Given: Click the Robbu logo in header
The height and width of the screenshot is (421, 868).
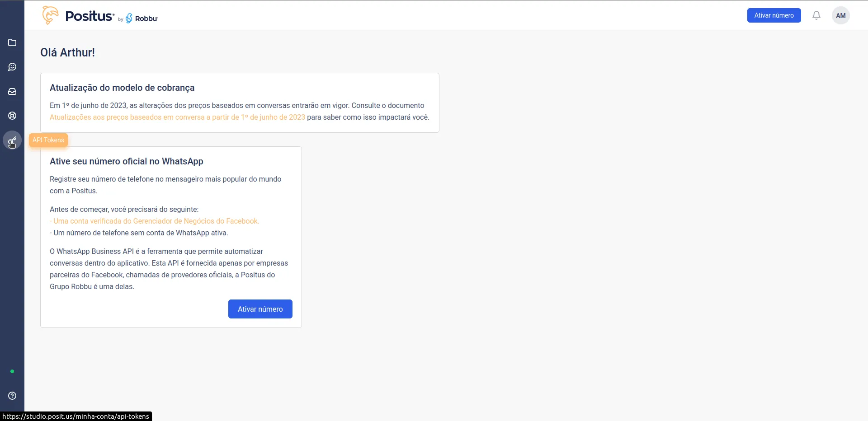Looking at the screenshot, I should click(142, 18).
